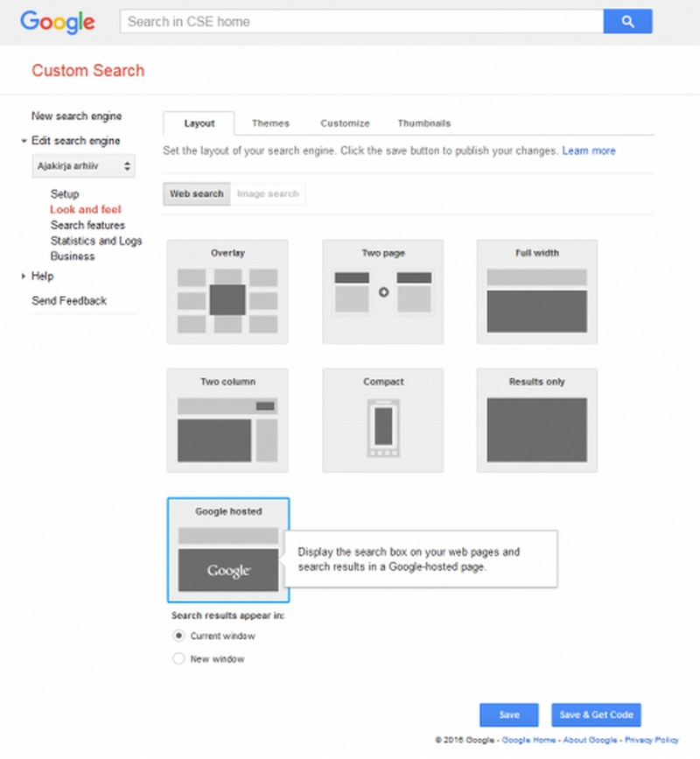Screen dimensions: 700x759
Task: Open Statistics and Logs in sidebar
Action: (x=96, y=241)
